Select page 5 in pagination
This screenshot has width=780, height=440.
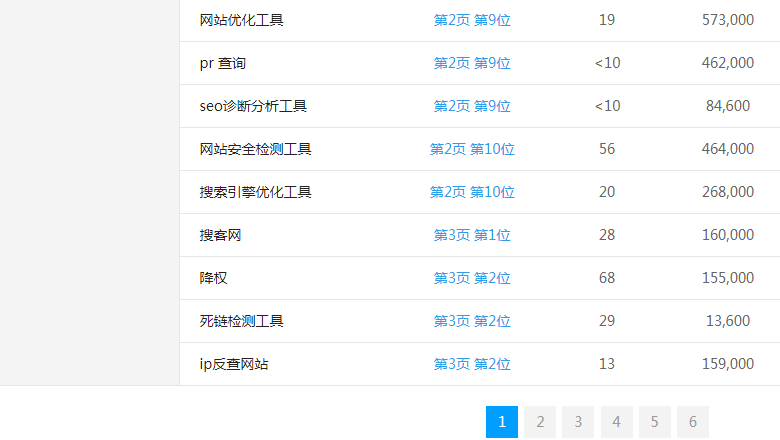(654, 422)
